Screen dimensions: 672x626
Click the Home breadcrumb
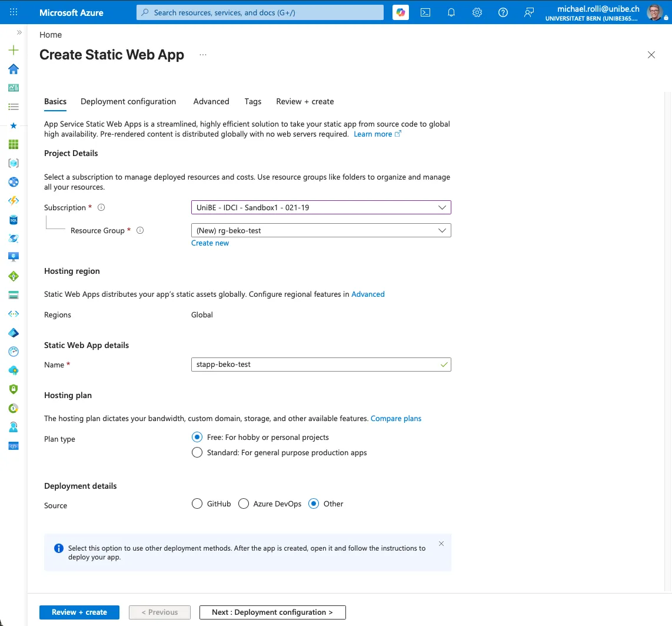[x=51, y=35]
